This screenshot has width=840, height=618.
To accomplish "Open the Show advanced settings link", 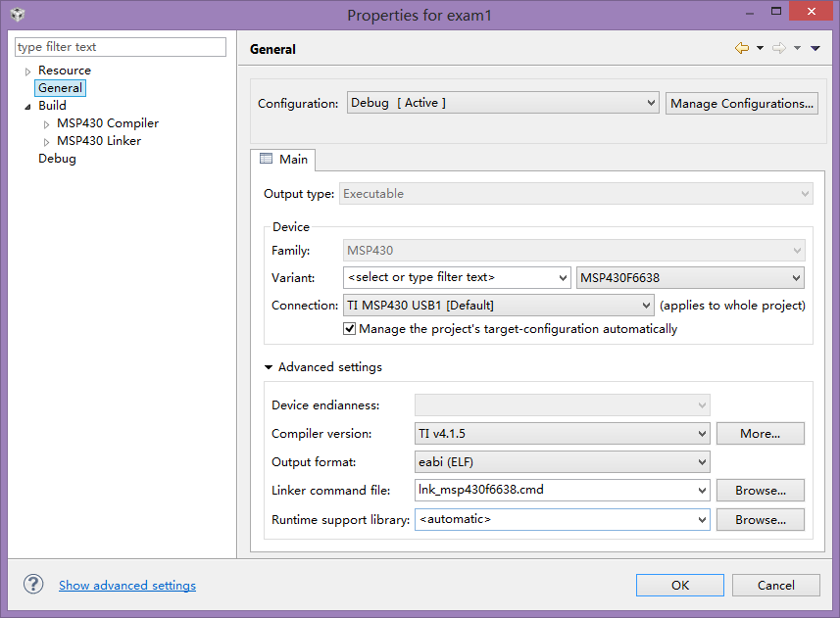I will 127,586.
